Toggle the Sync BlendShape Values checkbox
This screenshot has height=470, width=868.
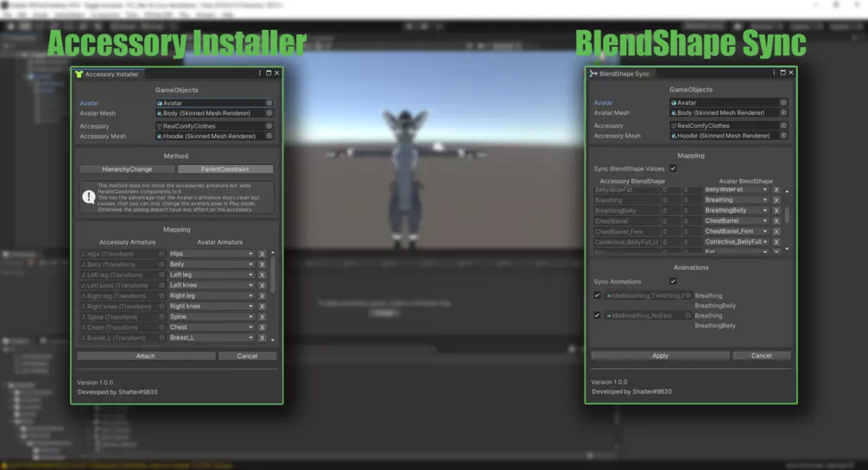pyautogui.click(x=673, y=168)
